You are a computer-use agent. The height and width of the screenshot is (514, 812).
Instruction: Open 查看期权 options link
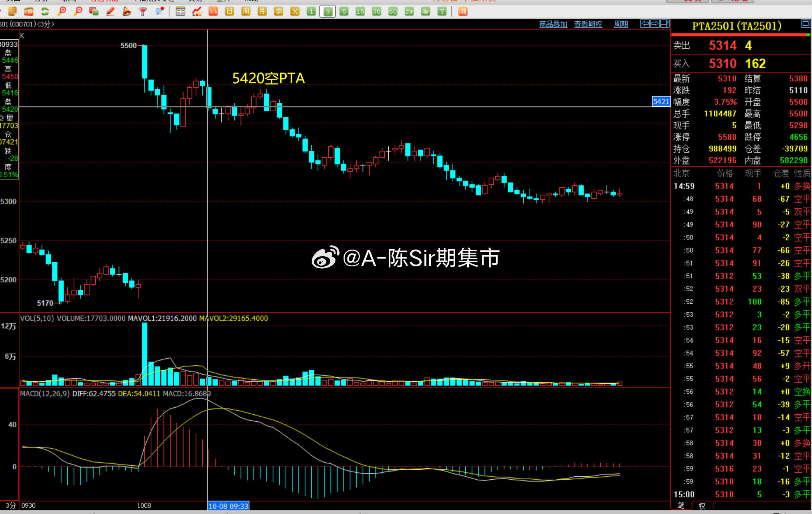588,24
